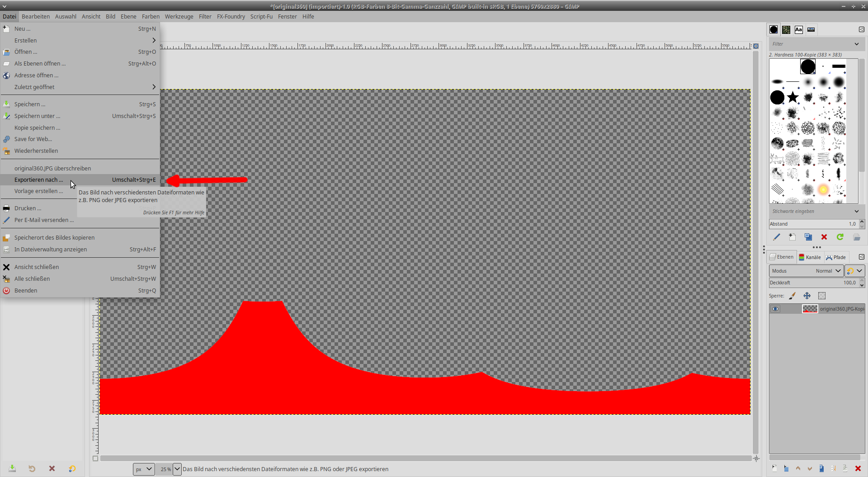Toggle visibility of the original360.JPG-Kopie layer

[775, 309]
